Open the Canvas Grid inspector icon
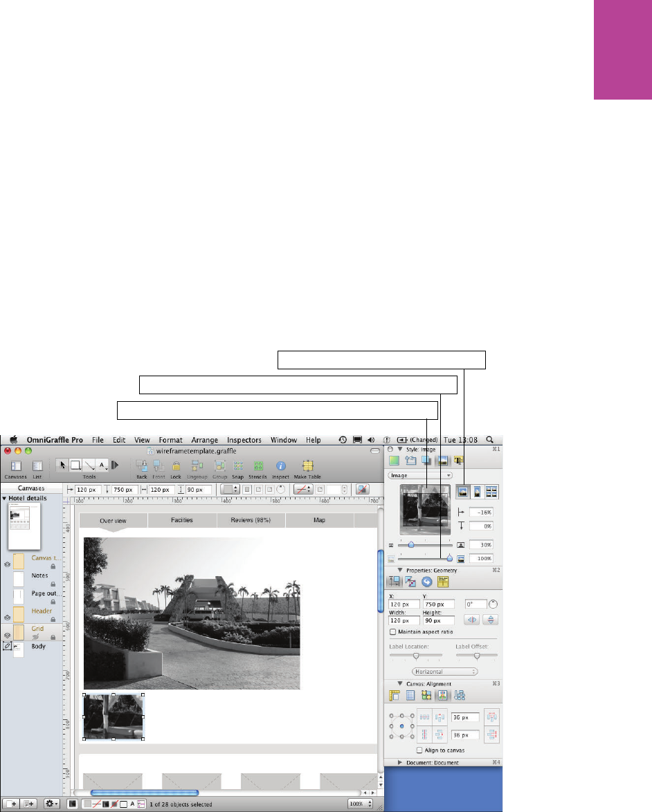652x812 pixels. coord(410,696)
